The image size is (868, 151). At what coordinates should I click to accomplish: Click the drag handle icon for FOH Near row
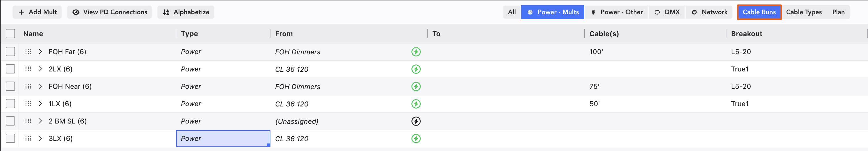point(28,86)
